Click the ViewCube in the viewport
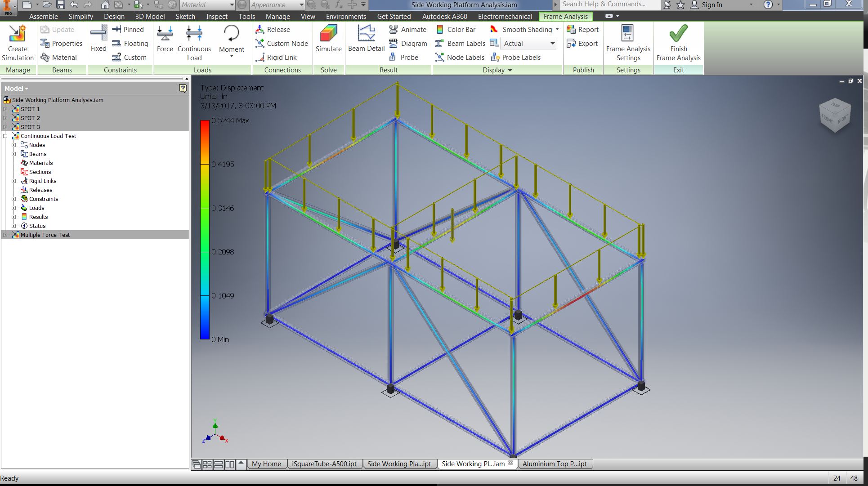This screenshot has height=486, width=868. tap(835, 116)
